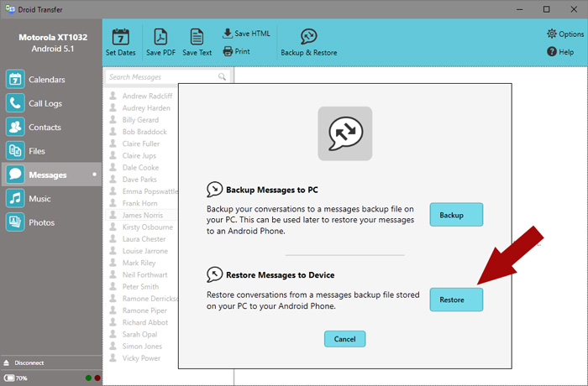Open Neil Forthwart conversation
The width and height of the screenshot is (588, 386).
tap(141, 274)
